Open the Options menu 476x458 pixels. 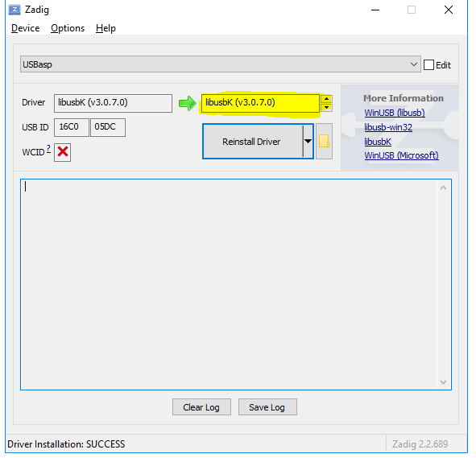pyautogui.click(x=68, y=28)
